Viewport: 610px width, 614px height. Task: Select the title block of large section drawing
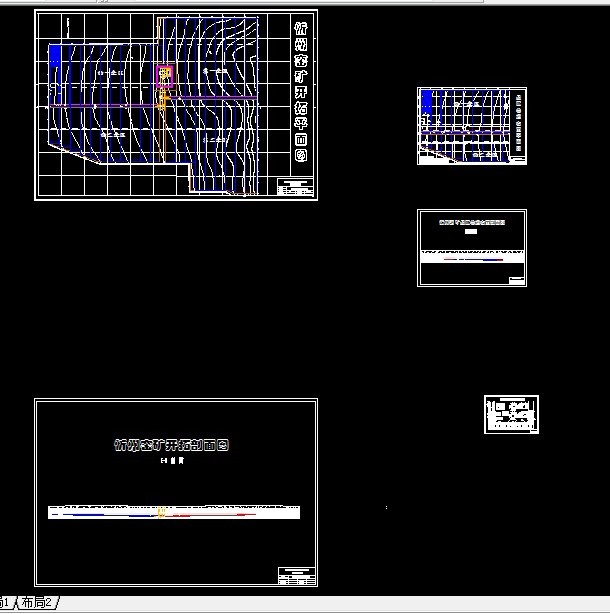(296, 575)
